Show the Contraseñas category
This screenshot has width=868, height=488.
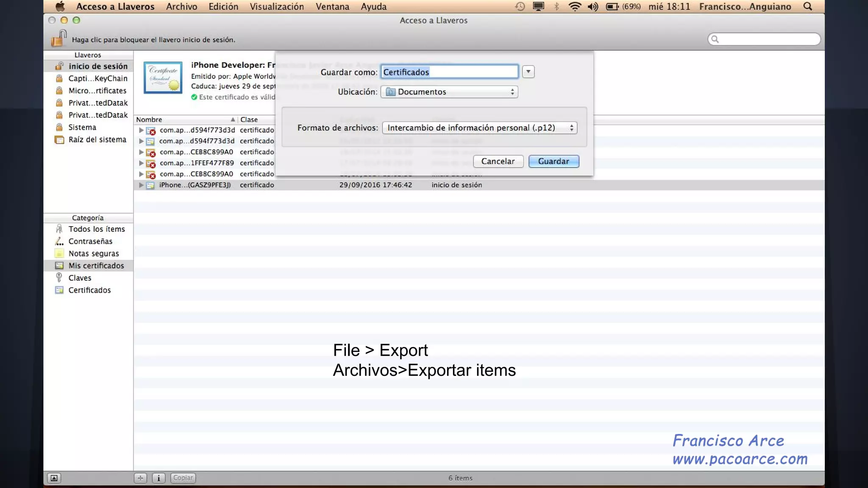88,241
